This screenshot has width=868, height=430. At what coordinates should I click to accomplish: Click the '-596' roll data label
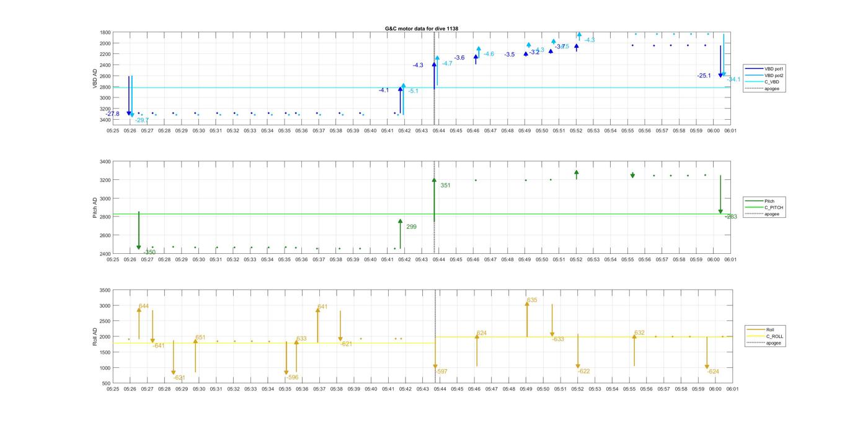point(292,377)
